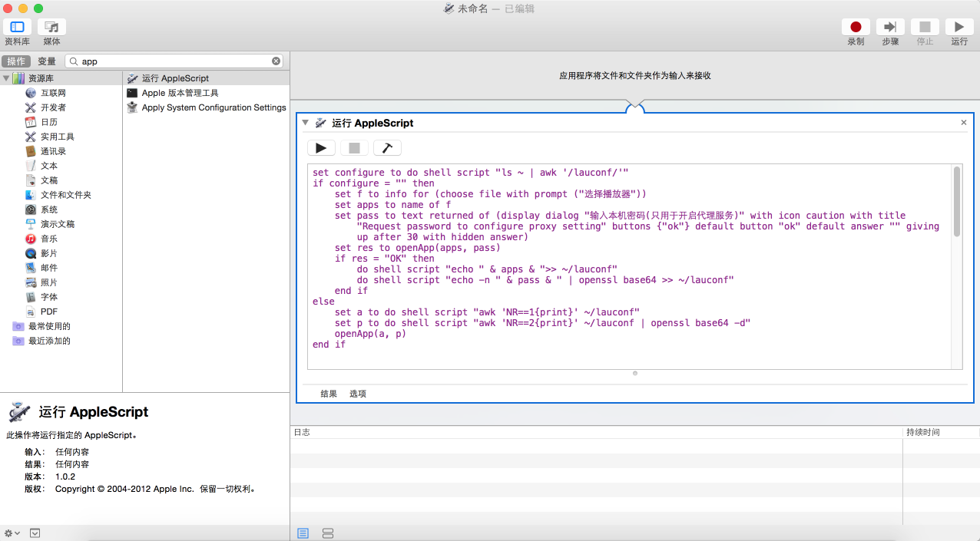Viewport: 980px width, 541px height.
Task: Switch to the 变量 variables tab
Action: pos(47,61)
